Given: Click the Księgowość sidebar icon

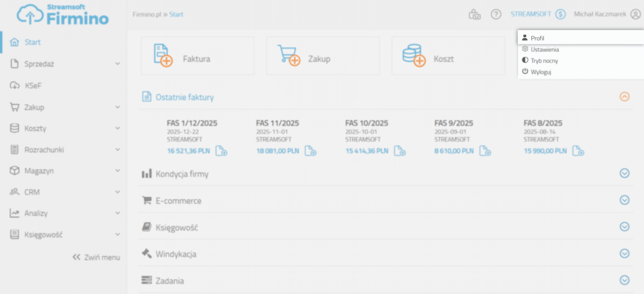Looking at the screenshot, I should click(14, 234).
